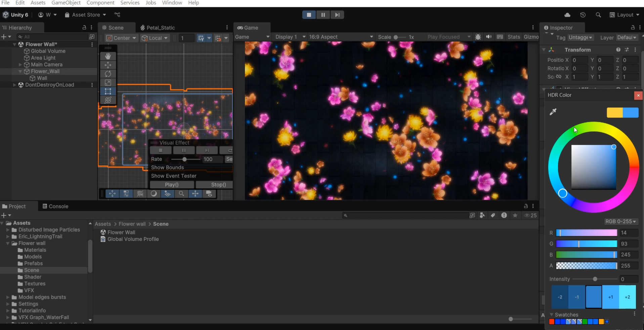This screenshot has width=644, height=330.
Task: Click the Play() button
Action: click(x=172, y=185)
